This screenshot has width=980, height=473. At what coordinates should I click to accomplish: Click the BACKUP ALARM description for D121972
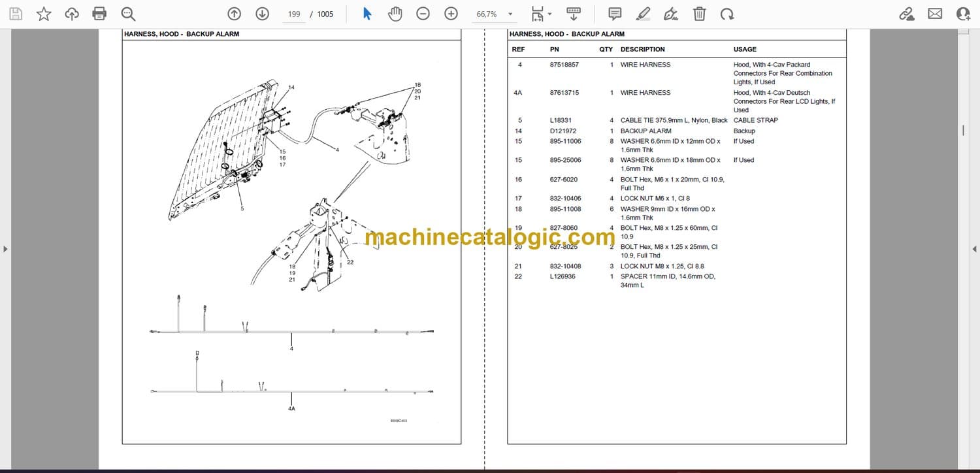pos(646,131)
